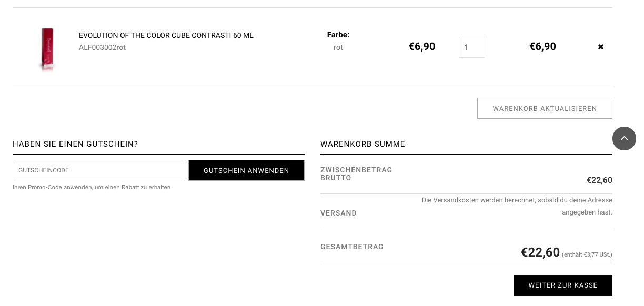Open the Evolution of the Color Cube product link
Screen dimensions: 644x306
click(x=166, y=35)
